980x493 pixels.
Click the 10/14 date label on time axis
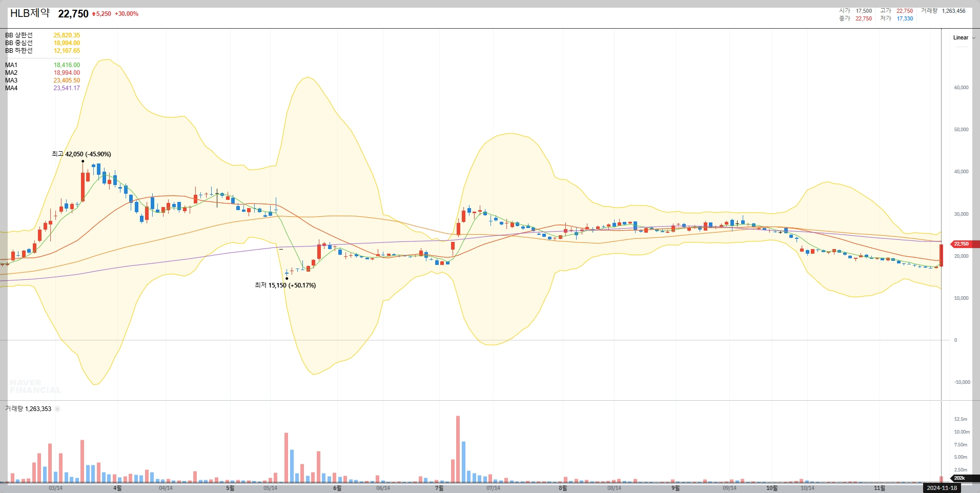pos(807,488)
